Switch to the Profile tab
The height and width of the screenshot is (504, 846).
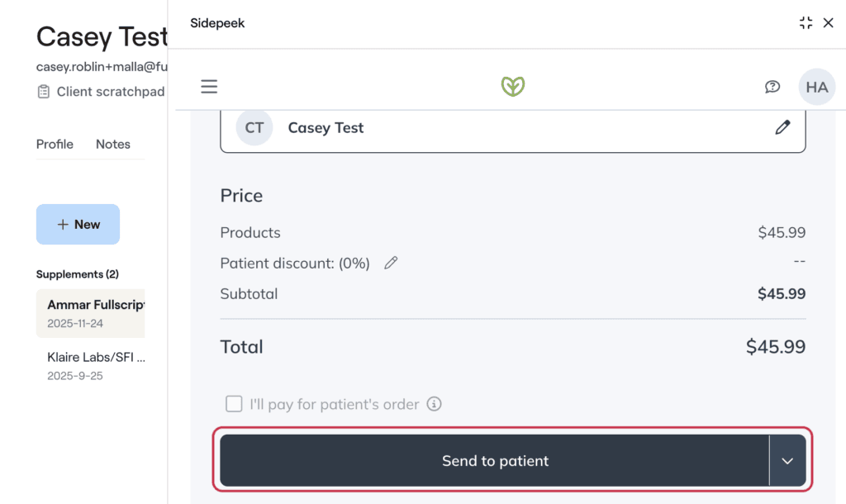[x=55, y=144]
